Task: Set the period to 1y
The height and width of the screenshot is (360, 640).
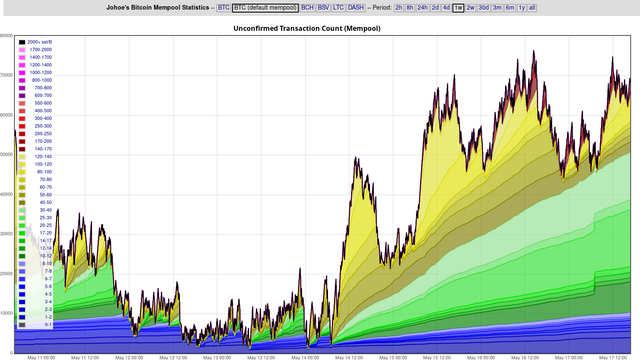Action: (522, 8)
